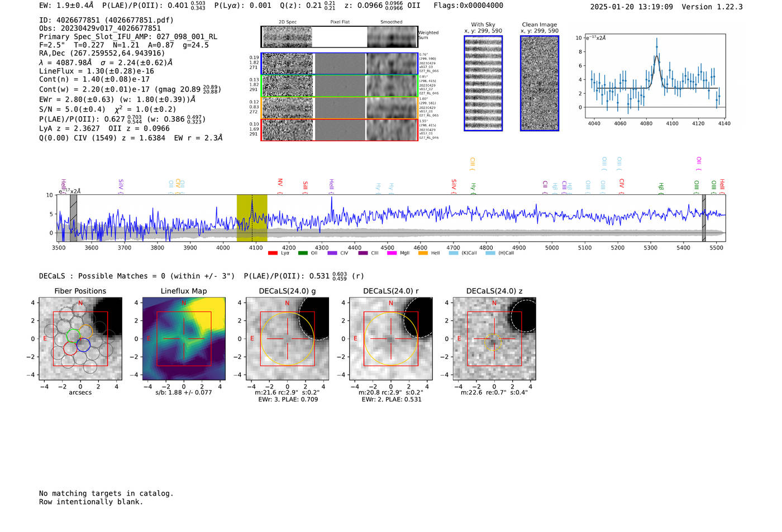782x532 pixels.
Task: Click the green fiber circle in Fiber Positions
Action: [x=73, y=336]
